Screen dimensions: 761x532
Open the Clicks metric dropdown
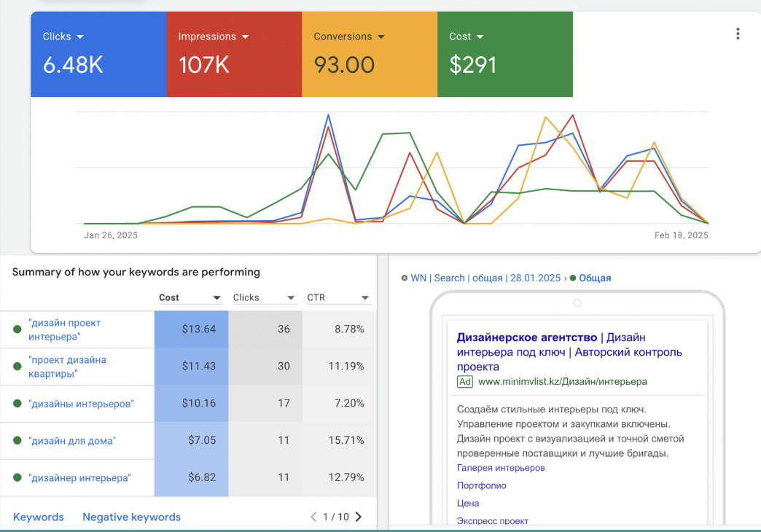79,37
